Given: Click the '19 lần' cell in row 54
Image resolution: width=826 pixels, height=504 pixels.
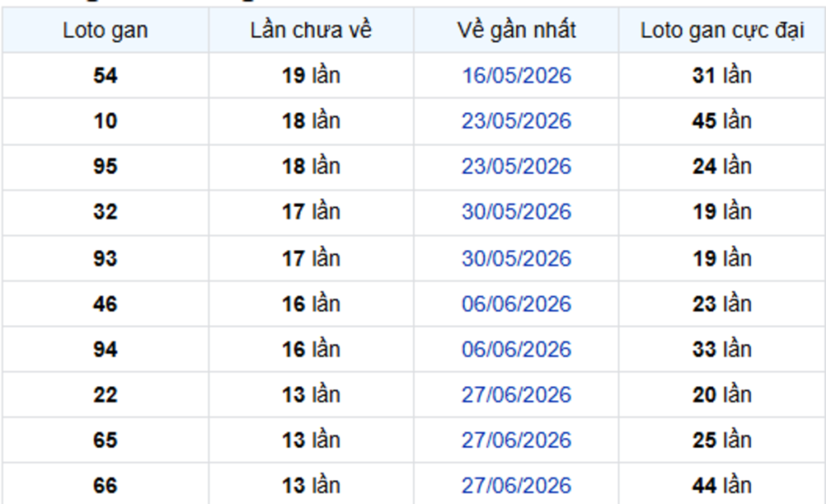Looking at the screenshot, I should [311, 75].
